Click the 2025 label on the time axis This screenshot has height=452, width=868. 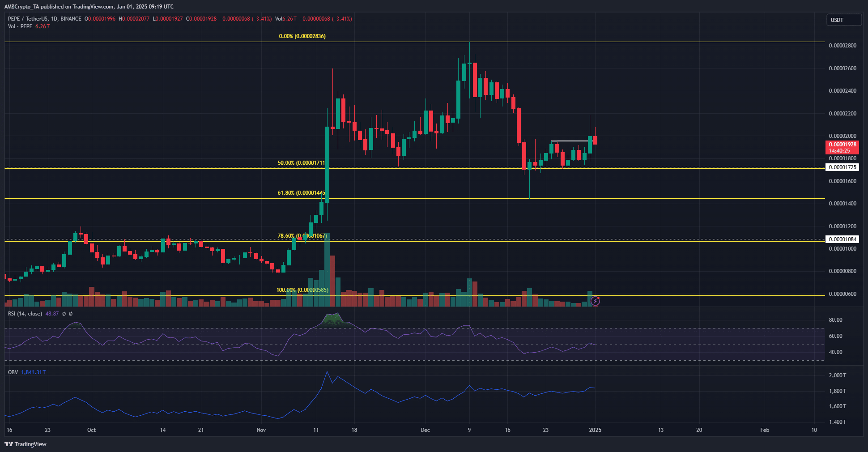[595, 430]
